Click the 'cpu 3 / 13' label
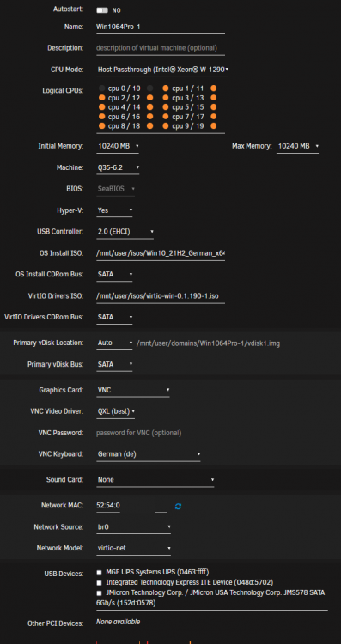 tap(188, 98)
